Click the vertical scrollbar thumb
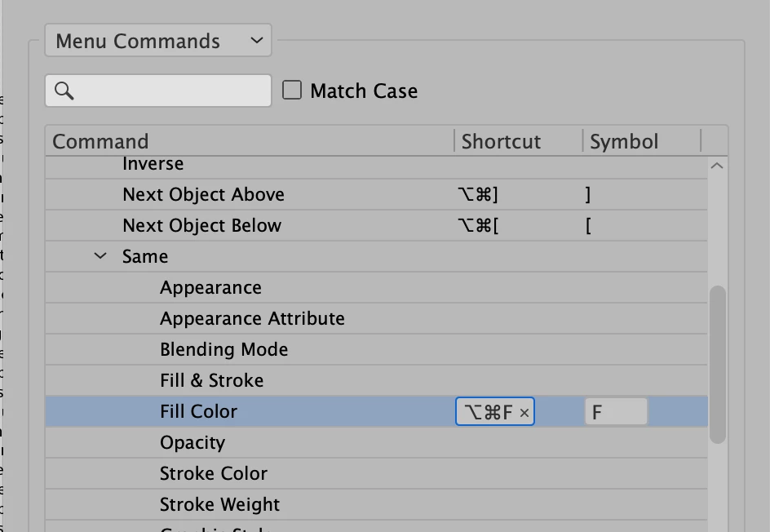770x532 pixels. (718, 365)
